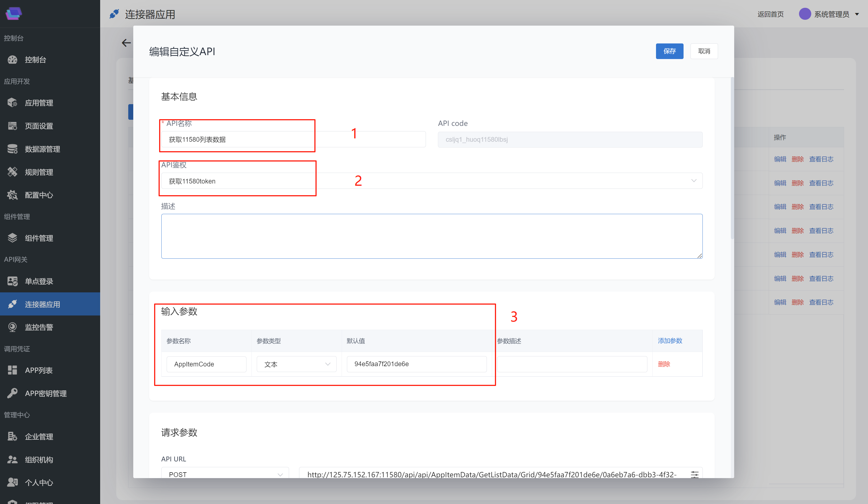Click the 规则管理 sidebar icon

13,172
